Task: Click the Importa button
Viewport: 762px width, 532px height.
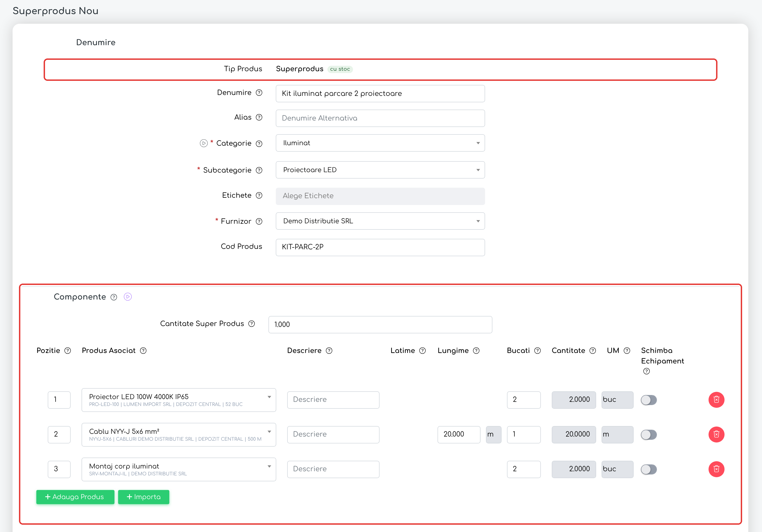Action: coord(144,497)
